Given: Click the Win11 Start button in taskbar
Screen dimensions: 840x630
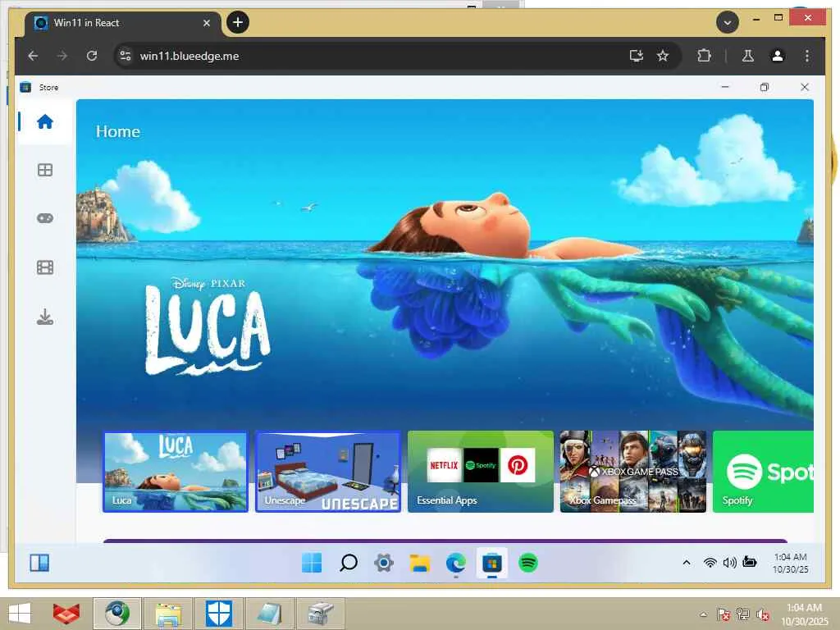Looking at the screenshot, I should pyautogui.click(x=312, y=563).
